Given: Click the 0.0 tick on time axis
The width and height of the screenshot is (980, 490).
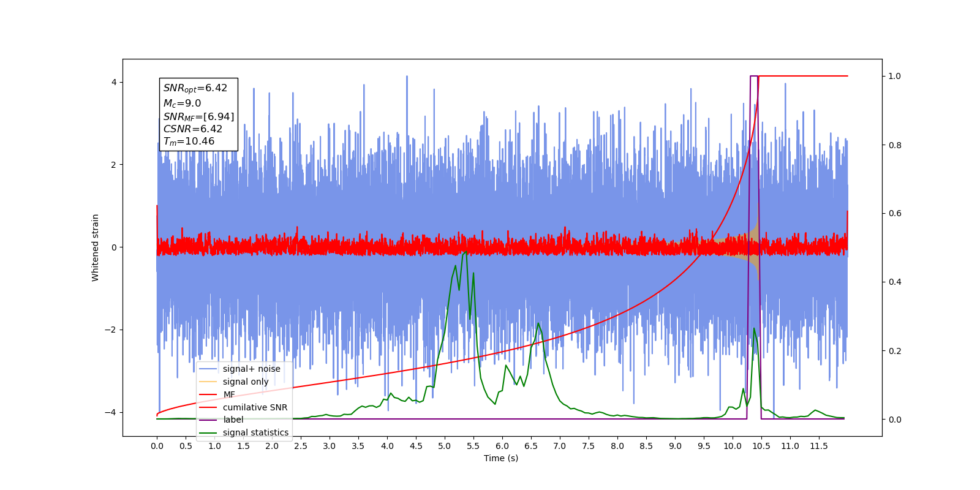Looking at the screenshot, I should (x=157, y=446).
